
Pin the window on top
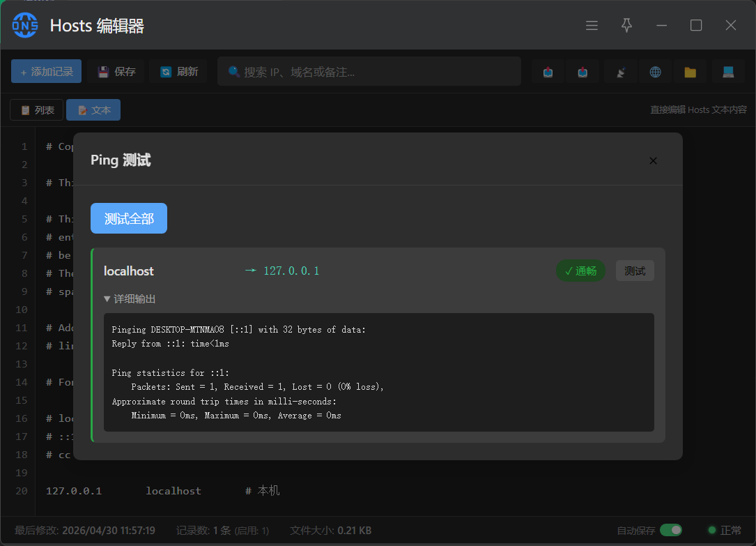tap(626, 25)
